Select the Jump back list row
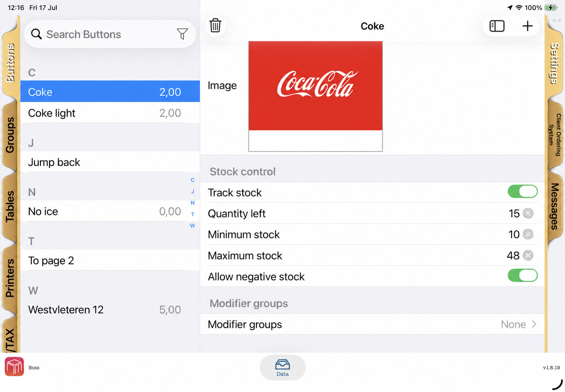This screenshot has height=392, width=565. (110, 162)
